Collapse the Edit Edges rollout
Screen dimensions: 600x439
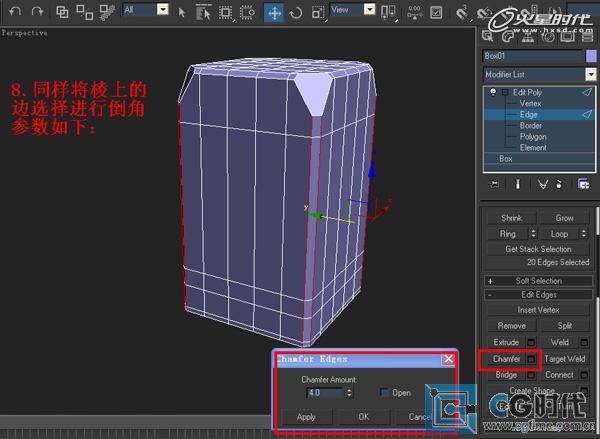[538, 294]
